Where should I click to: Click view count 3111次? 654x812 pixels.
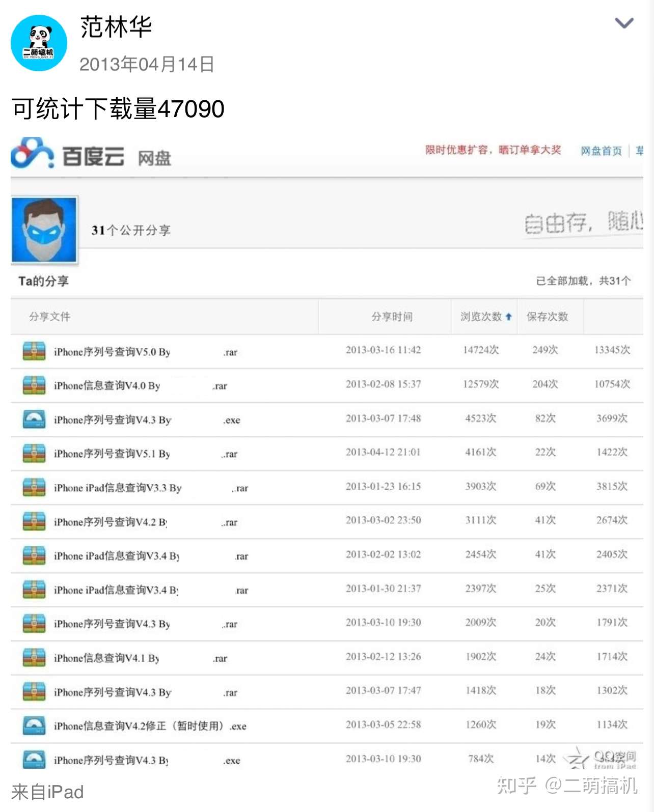(481, 520)
